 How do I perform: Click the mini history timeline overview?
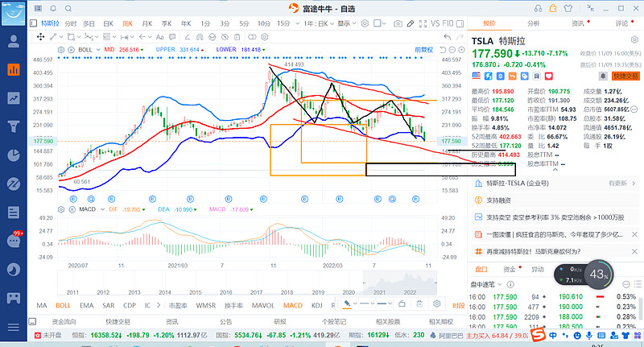pos(247,283)
